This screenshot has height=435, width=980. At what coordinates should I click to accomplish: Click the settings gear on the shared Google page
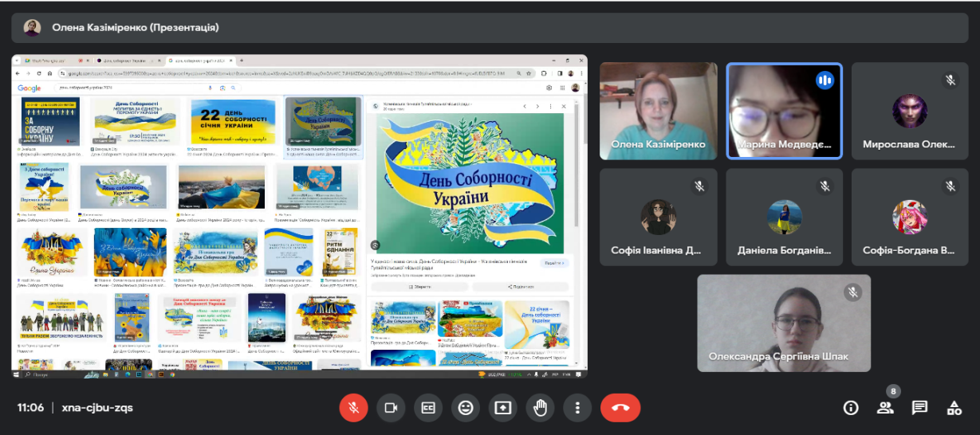[x=548, y=88]
